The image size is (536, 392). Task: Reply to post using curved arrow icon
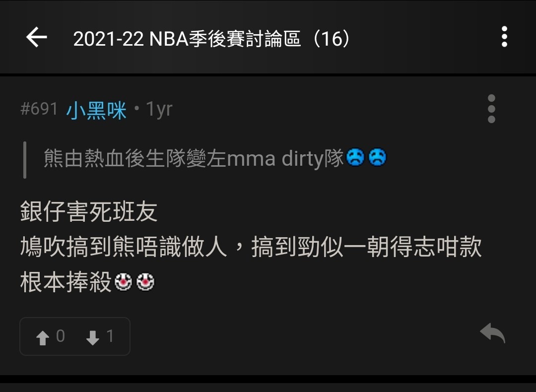pos(492,332)
